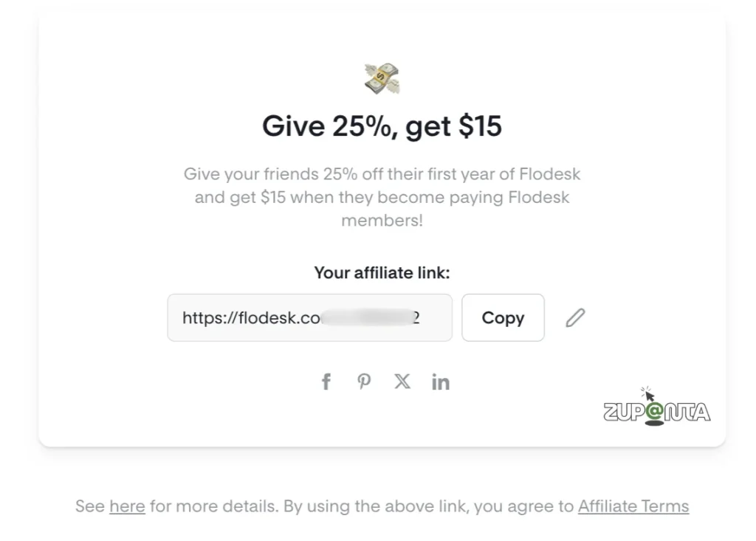The height and width of the screenshot is (541, 756).
Task: Share affiliate link on Pinterest
Action: [364, 382]
